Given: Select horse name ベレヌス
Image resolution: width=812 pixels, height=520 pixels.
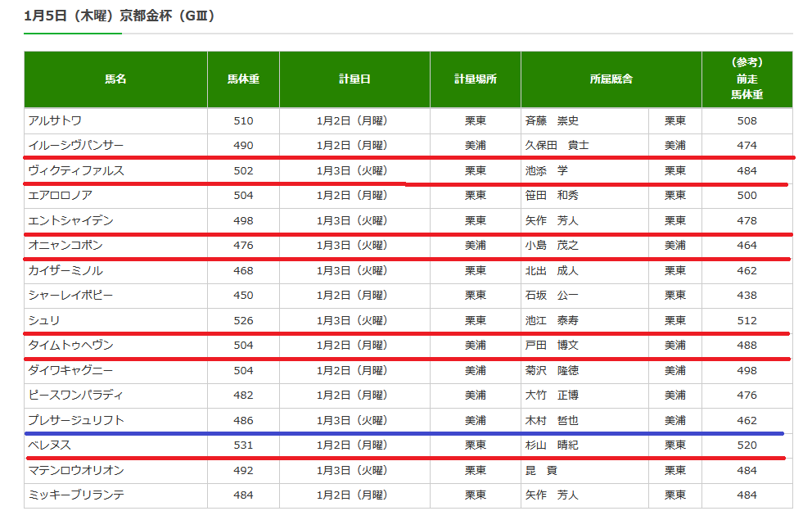Looking at the screenshot, I should (50, 445).
